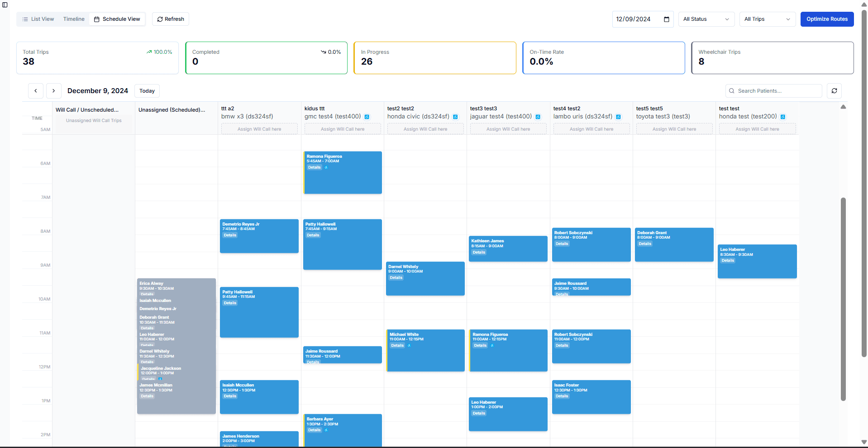
Task: Click wheelchair icon next to jaguar test4 vehicle
Action: coord(538,117)
